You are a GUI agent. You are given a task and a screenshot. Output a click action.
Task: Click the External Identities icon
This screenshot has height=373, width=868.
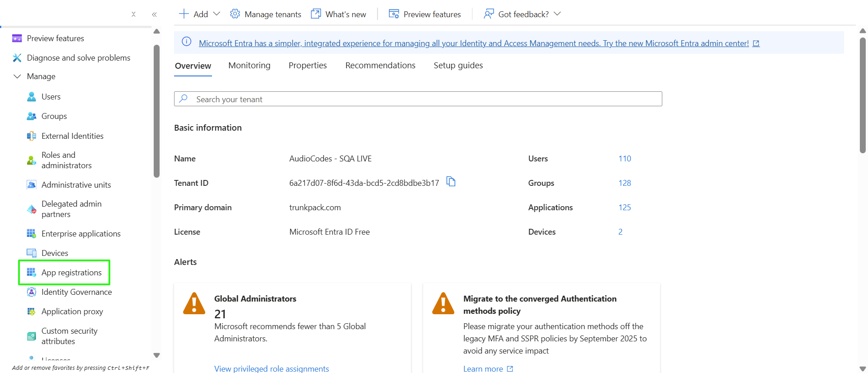pyautogui.click(x=31, y=136)
